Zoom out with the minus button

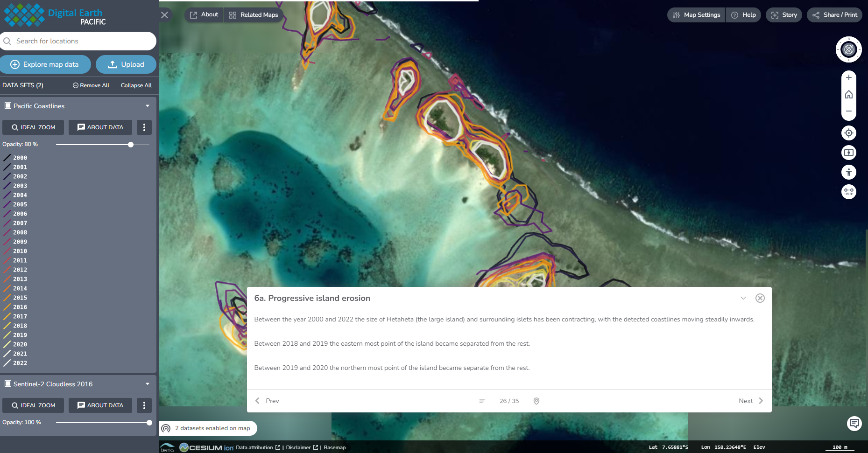(x=848, y=112)
